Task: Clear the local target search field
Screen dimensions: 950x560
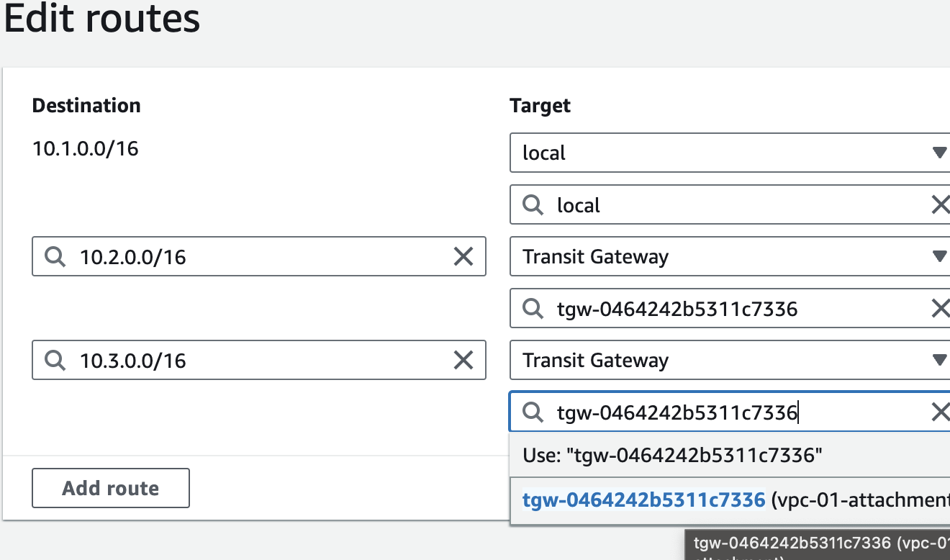Action: point(940,206)
